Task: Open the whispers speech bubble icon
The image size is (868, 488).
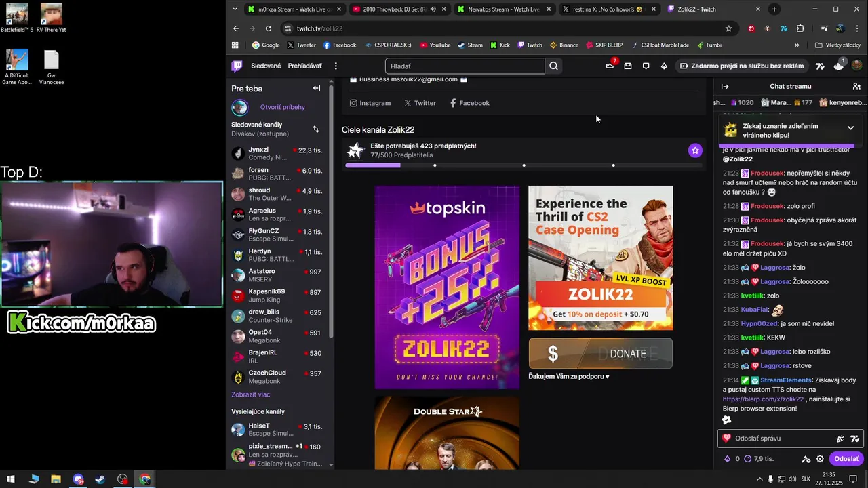Action: (646, 66)
